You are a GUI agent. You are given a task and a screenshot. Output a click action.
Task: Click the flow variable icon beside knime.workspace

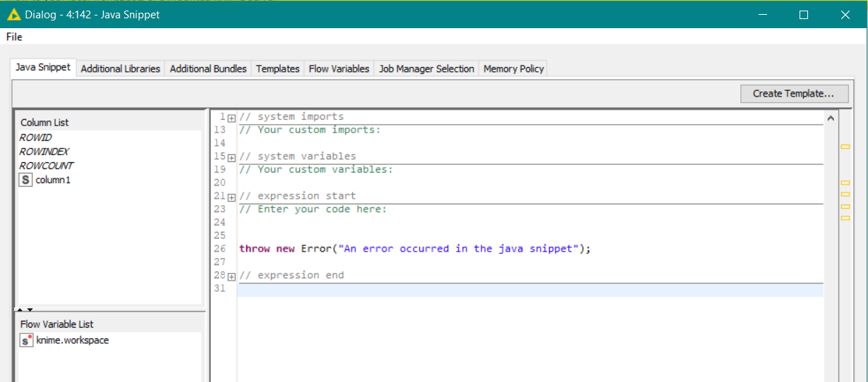26,340
